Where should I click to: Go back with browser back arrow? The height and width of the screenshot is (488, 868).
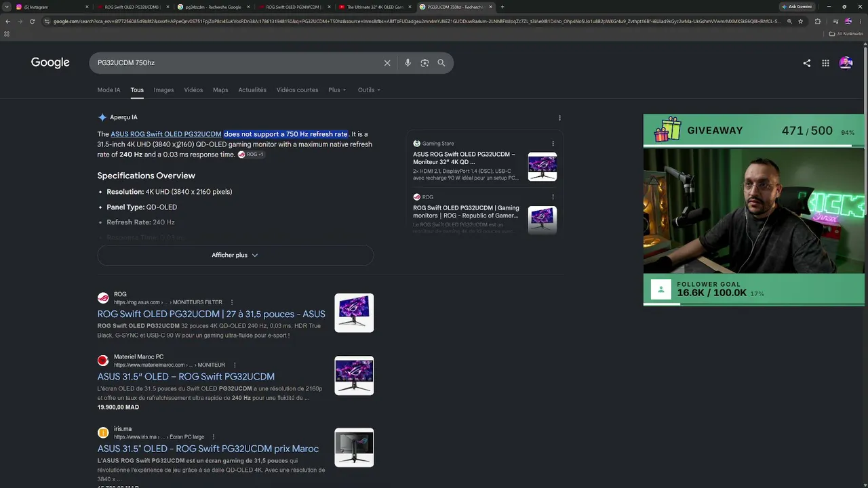coord(7,21)
